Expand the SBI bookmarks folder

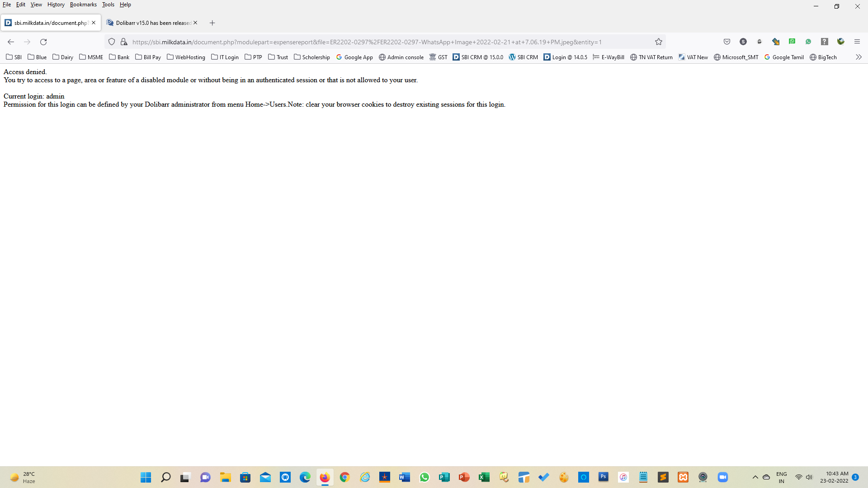point(14,57)
